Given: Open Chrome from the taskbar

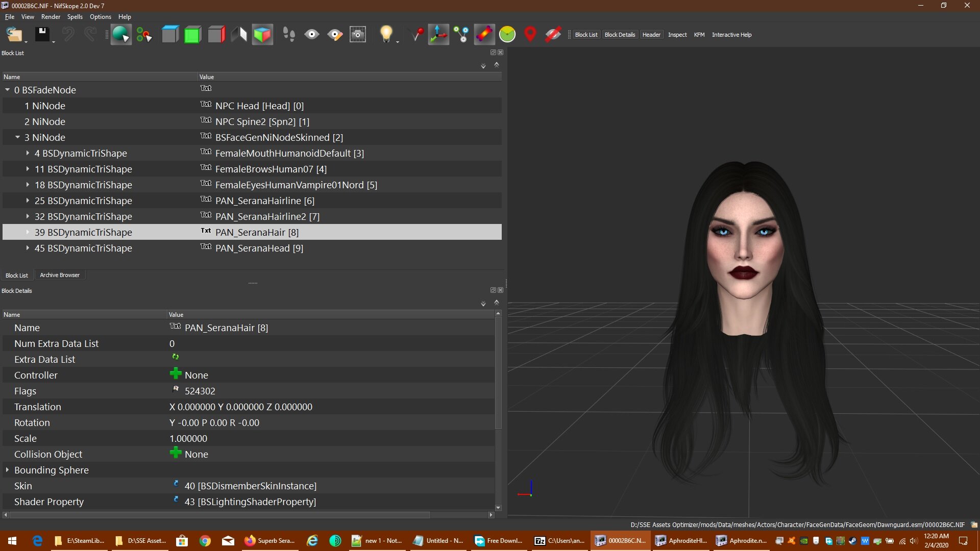Looking at the screenshot, I should pos(205,541).
